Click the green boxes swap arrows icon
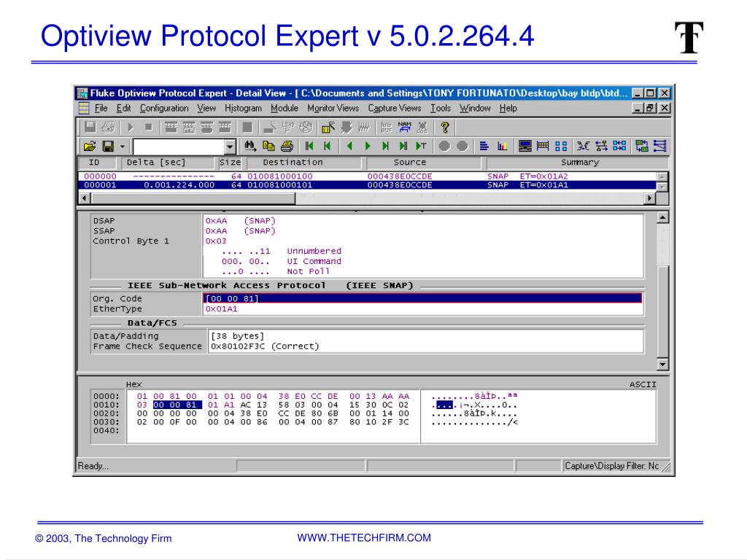Viewport: 747px width, 560px height. (x=642, y=146)
